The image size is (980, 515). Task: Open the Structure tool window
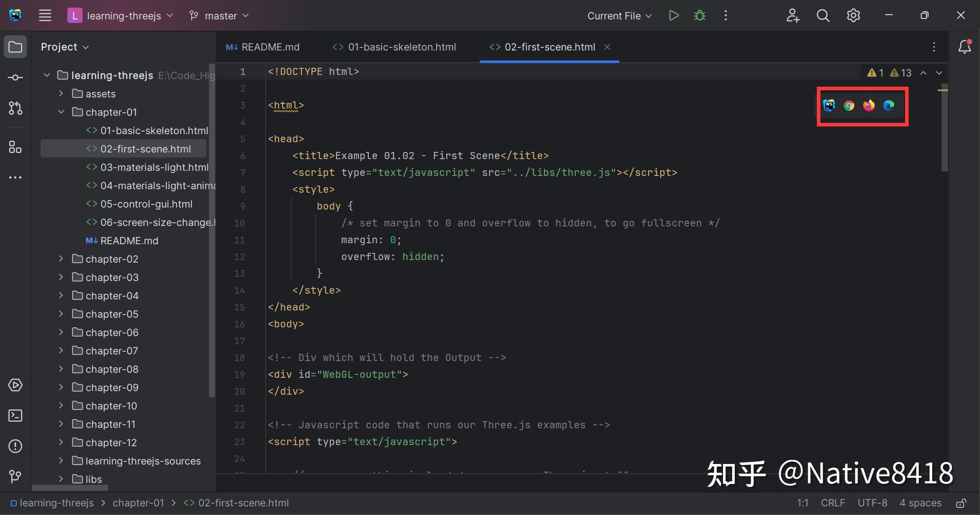[x=15, y=148]
